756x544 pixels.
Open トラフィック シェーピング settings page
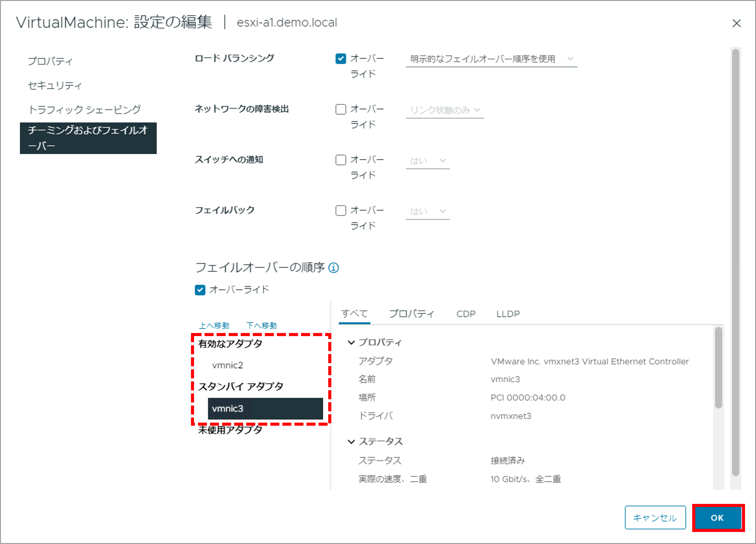click(x=85, y=110)
